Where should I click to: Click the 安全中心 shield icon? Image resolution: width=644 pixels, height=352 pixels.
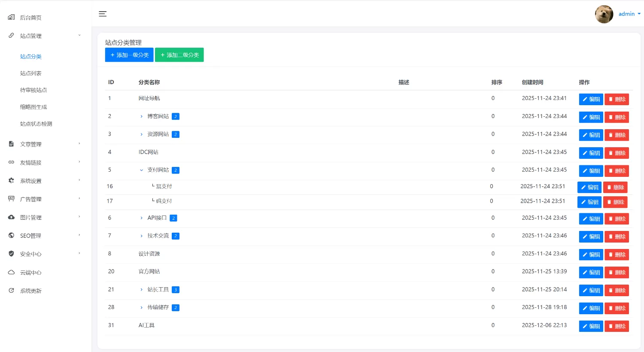click(11, 254)
